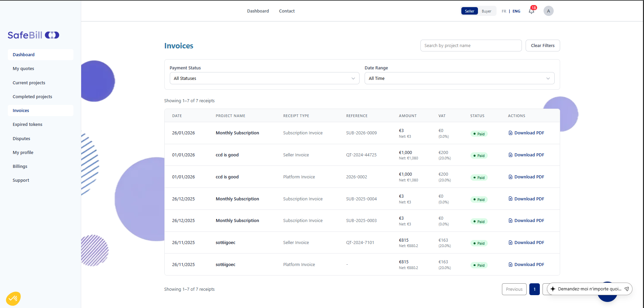The width and height of the screenshot is (644, 308).
Task: Click the Previous pagination button
Action: [514, 289]
